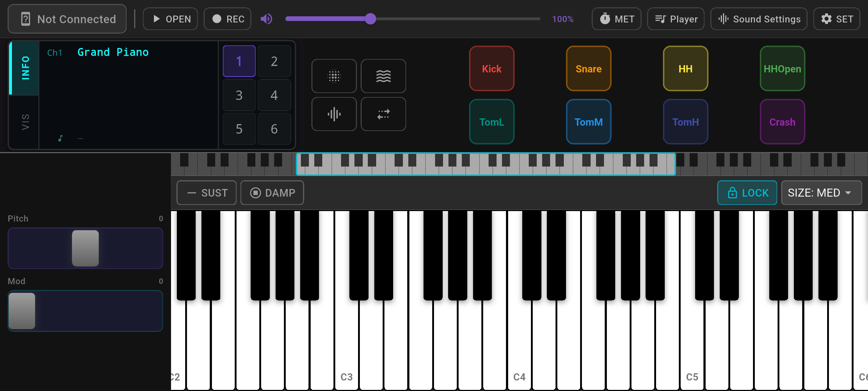Open the SET settings gear
868x391 pixels.
point(837,19)
